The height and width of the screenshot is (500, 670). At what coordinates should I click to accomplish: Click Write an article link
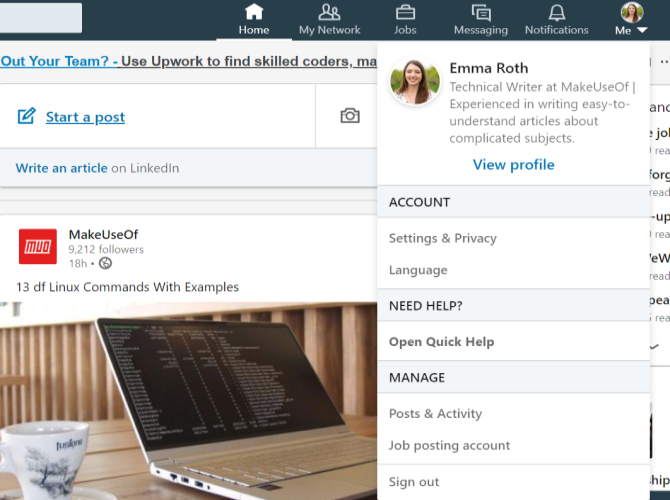coord(62,168)
